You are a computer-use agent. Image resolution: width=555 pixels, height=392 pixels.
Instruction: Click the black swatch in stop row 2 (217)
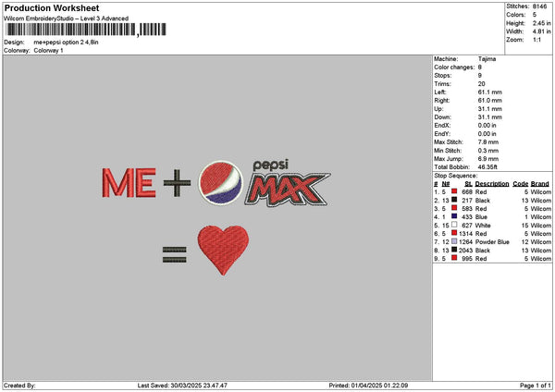click(454, 200)
